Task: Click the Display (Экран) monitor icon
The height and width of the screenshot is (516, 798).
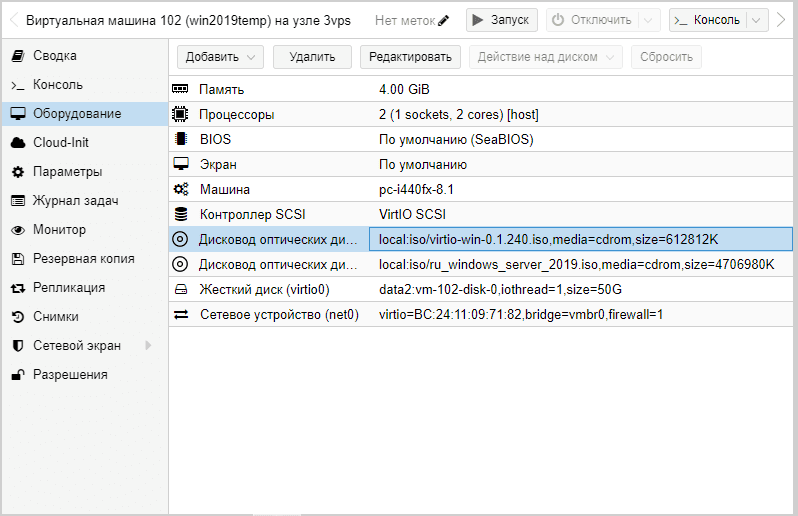Action: (x=181, y=164)
